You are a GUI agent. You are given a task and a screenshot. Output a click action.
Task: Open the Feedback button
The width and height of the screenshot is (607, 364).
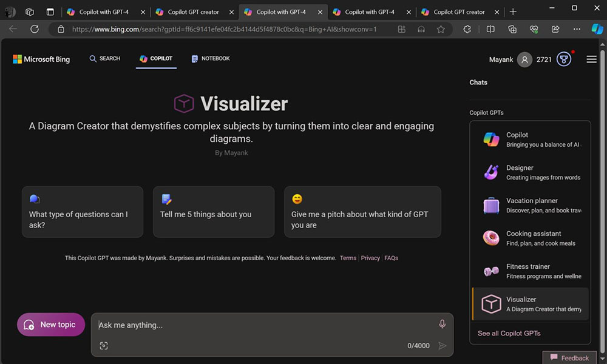pos(570,358)
